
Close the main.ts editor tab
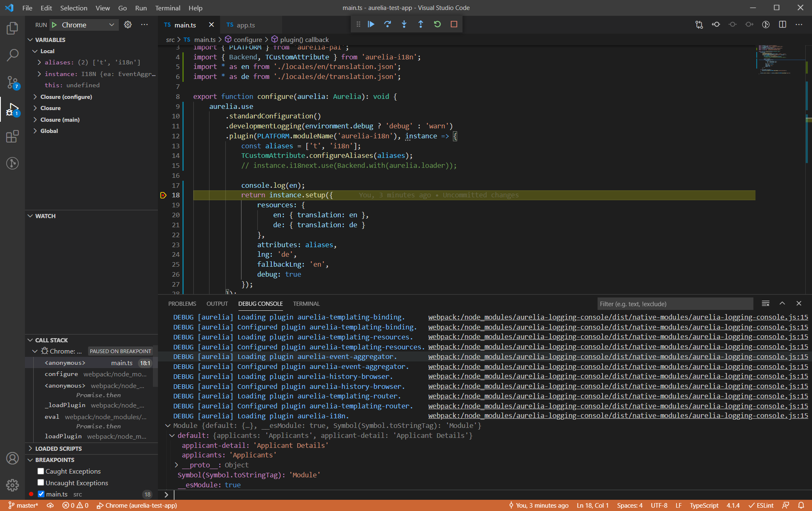211,25
